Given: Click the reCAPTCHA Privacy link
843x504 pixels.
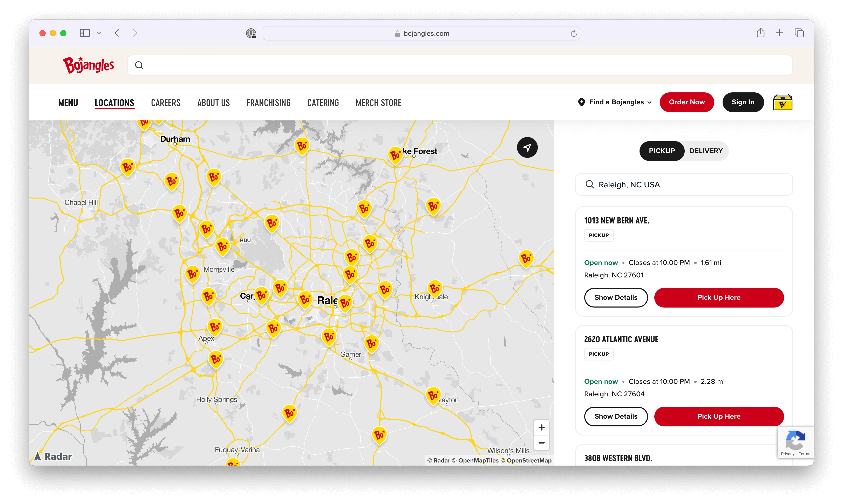Looking at the screenshot, I should coord(787,454).
